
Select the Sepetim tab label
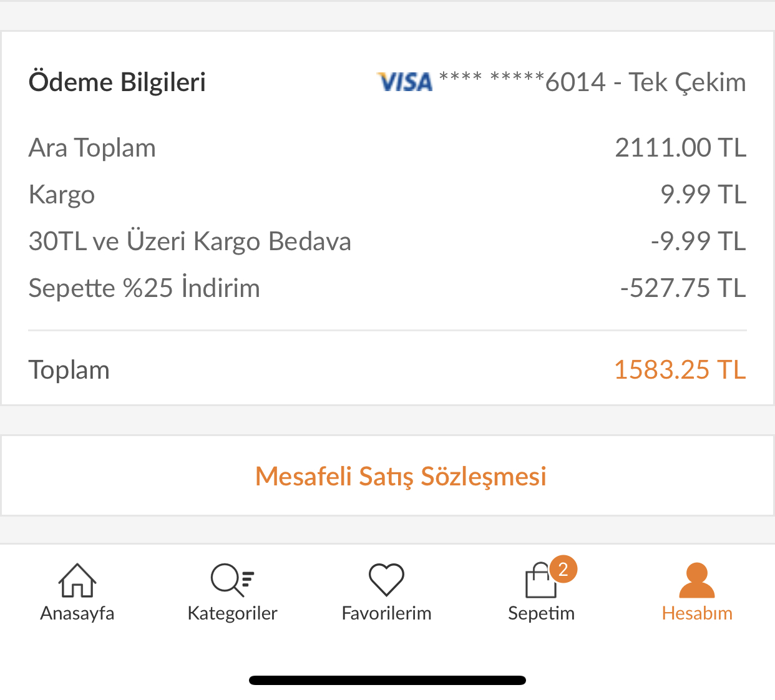tap(541, 613)
